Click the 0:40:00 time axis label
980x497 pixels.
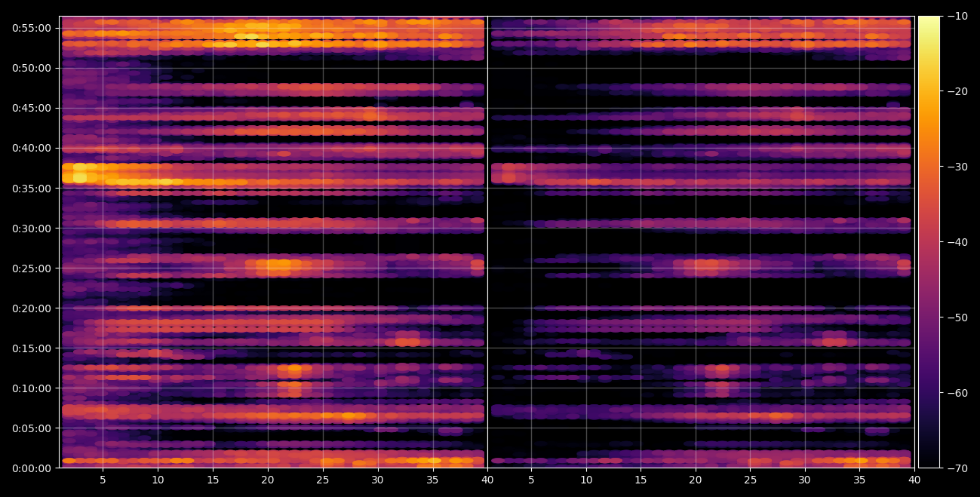click(32, 148)
